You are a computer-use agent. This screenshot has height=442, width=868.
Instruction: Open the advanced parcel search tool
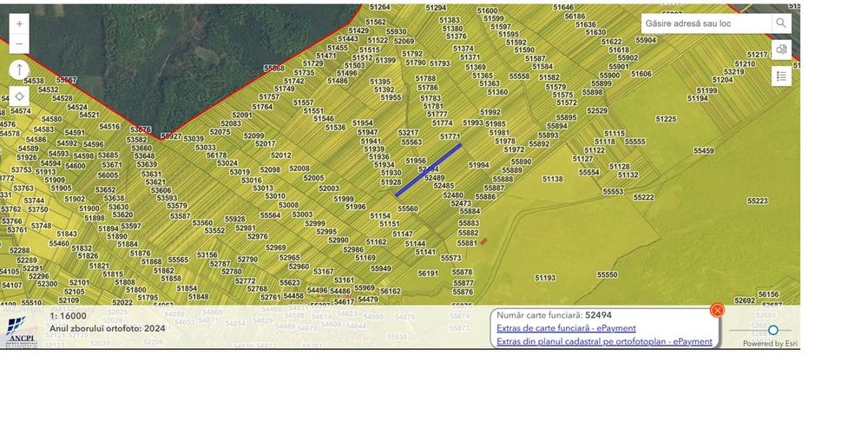[781, 49]
